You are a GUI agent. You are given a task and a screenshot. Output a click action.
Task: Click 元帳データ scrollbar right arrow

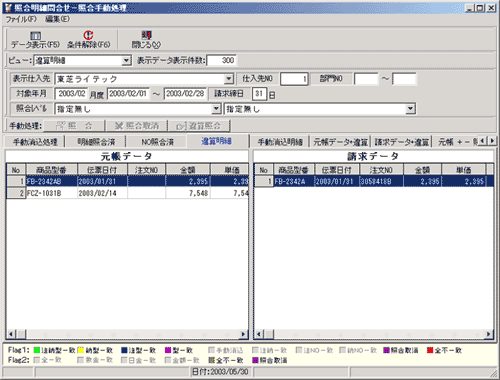pyautogui.click(x=244, y=334)
